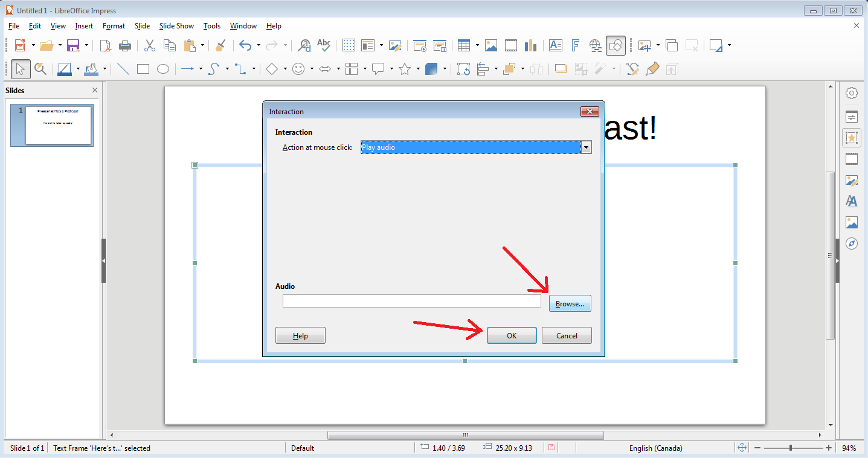Select the Ellipse drawing tool

[x=163, y=69]
